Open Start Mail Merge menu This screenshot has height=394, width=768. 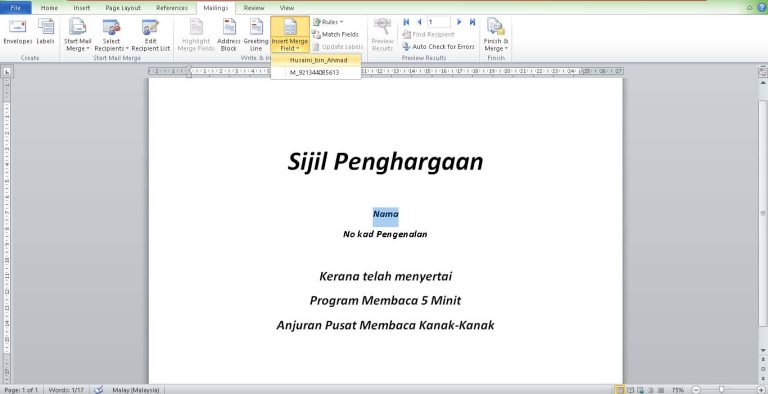[x=77, y=35]
